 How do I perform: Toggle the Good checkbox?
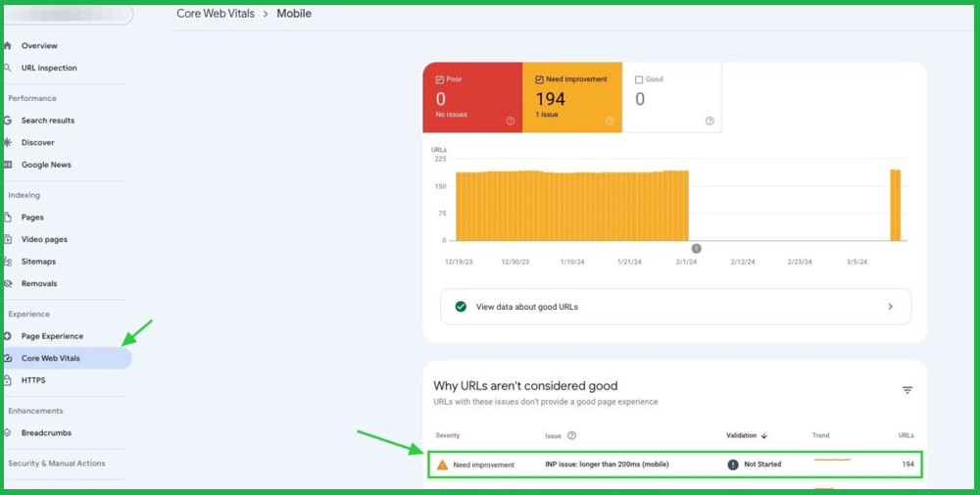(x=639, y=79)
